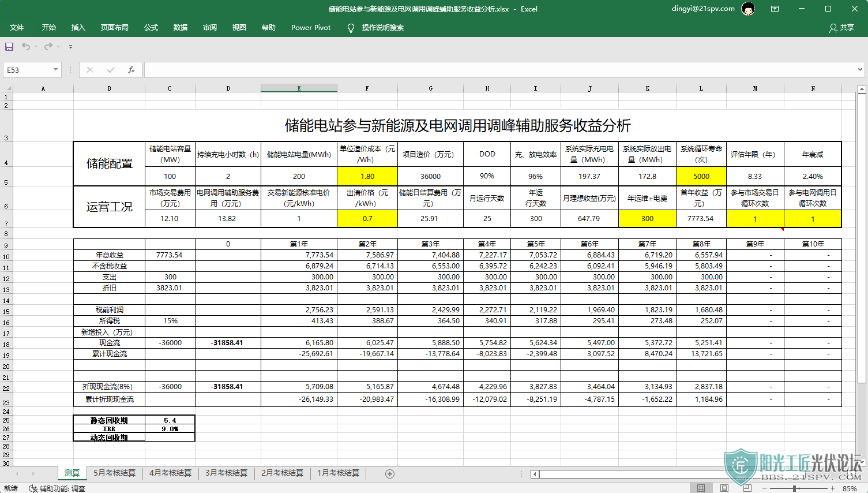This screenshot has height=493, width=868.
Task: Add a new sheet with plus icon
Action: pyautogui.click(x=390, y=474)
